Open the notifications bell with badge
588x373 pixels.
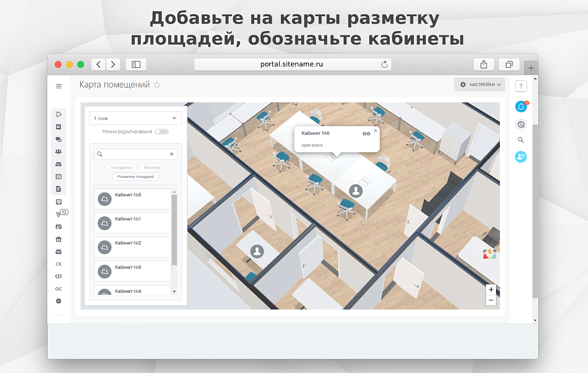pos(521,106)
